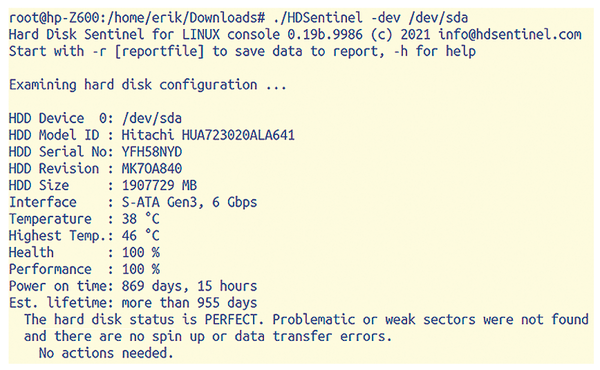Click the S-ATA Gen3, 6 Gbps interface text
This screenshot has width=600, height=370.
[x=189, y=202]
